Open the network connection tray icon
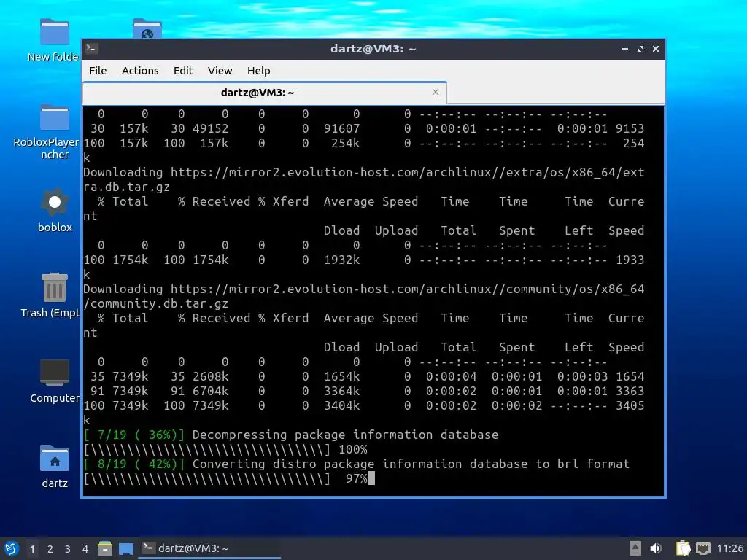The height and width of the screenshot is (560, 747). pos(703,548)
